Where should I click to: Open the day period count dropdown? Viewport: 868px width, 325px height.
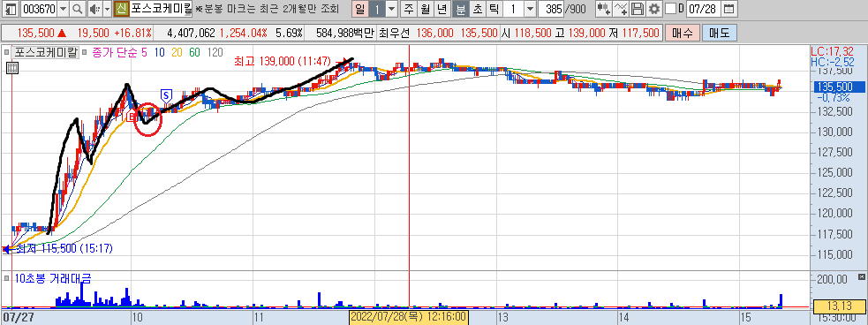(391, 9)
